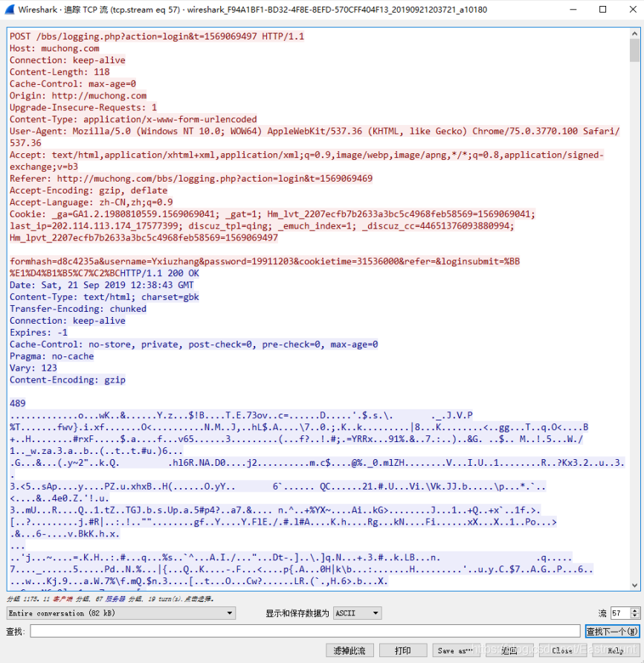Open the ASCII data format dropdown
This screenshot has width=644, height=663.
click(x=358, y=613)
